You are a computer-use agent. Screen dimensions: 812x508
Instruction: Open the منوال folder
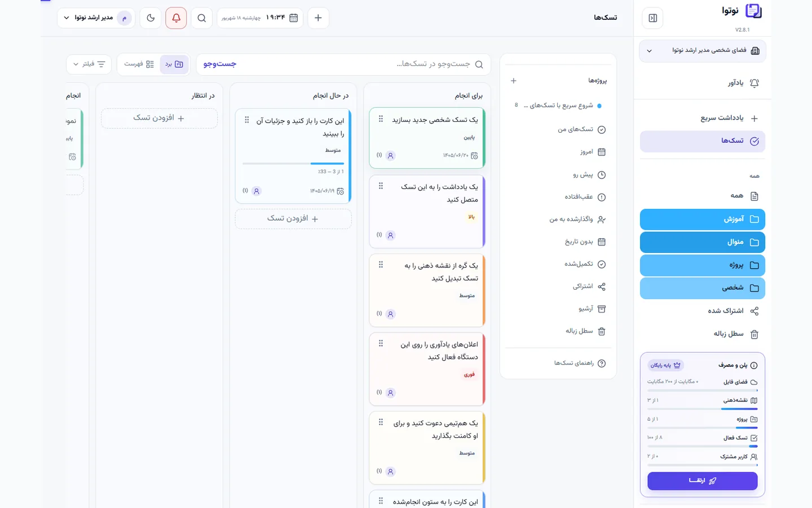coord(703,242)
